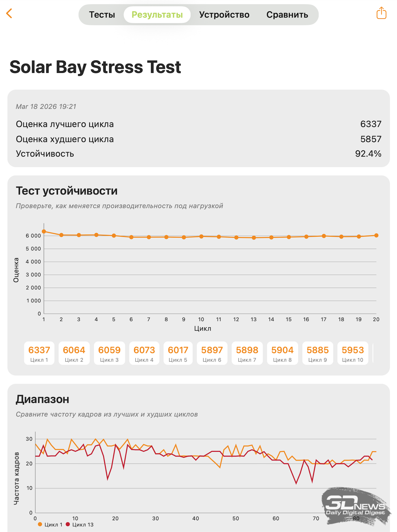Viewport: 397px width, 532px height.
Task: Choose the Цикл 3 card showing 6059
Action: coord(109,353)
